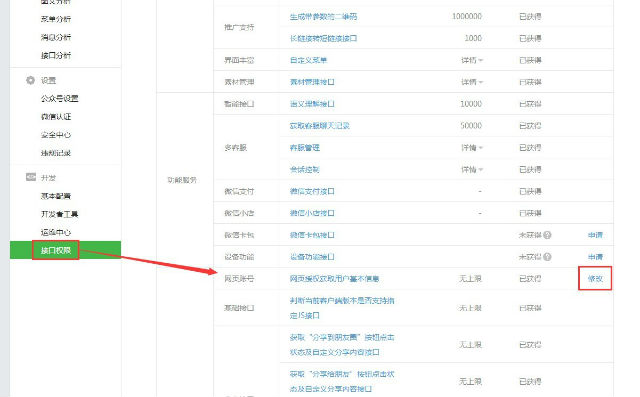Screen dimensions: 640x397
Task: Click the 推广支持 category cell
Action: click(x=239, y=27)
